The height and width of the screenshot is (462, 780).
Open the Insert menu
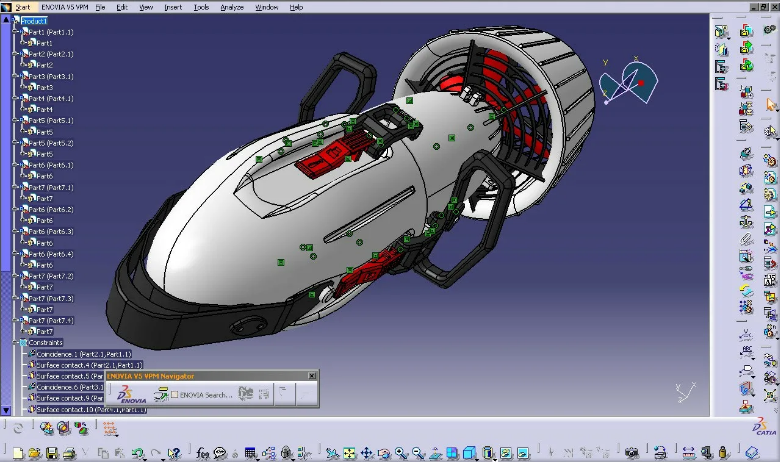173,7
